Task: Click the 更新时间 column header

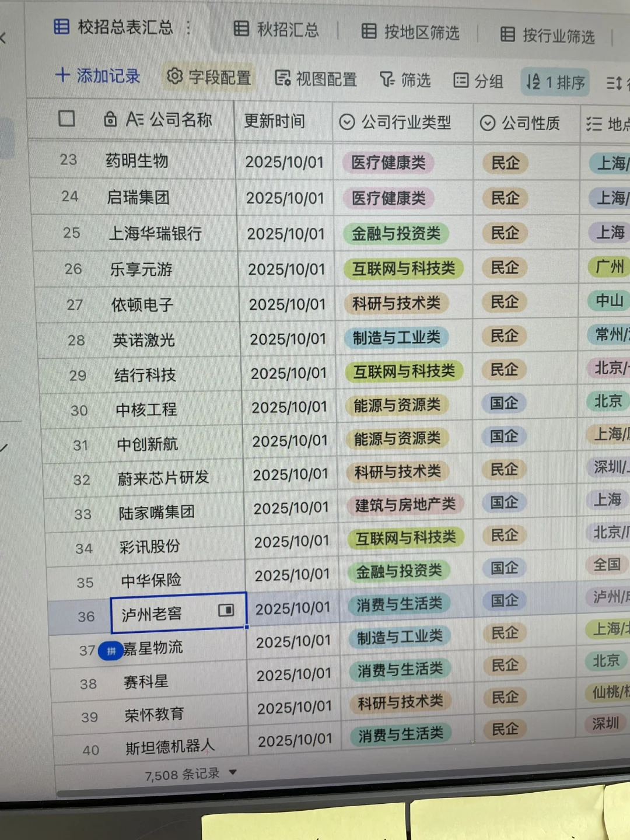Action: [x=274, y=121]
